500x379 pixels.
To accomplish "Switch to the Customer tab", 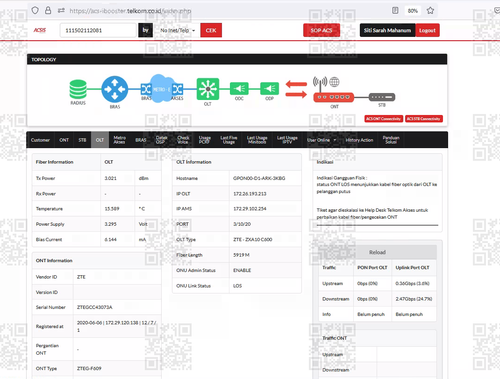I will click(x=40, y=140).
